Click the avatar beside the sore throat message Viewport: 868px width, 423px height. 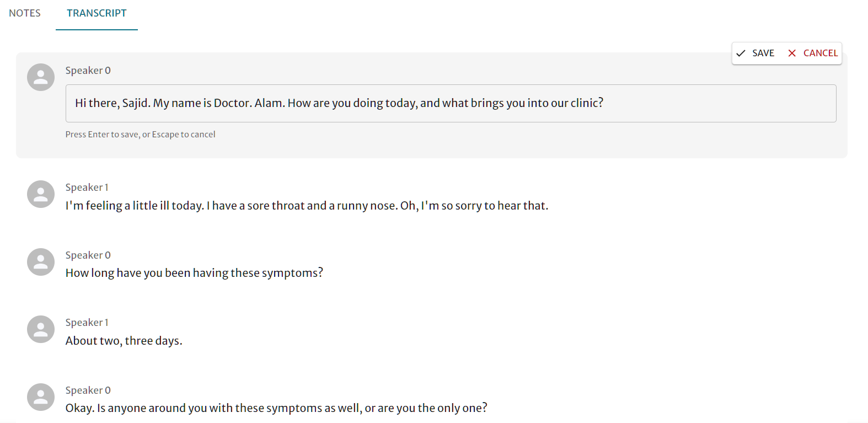(x=41, y=194)
